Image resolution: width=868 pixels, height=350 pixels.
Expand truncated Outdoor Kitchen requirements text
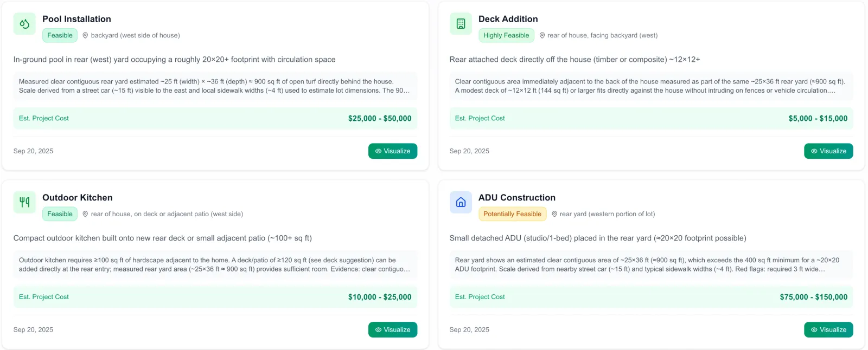(x=215, y=264)
